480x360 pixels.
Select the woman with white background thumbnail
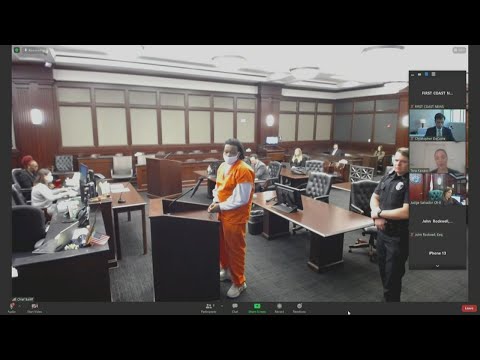coord(437,157)
